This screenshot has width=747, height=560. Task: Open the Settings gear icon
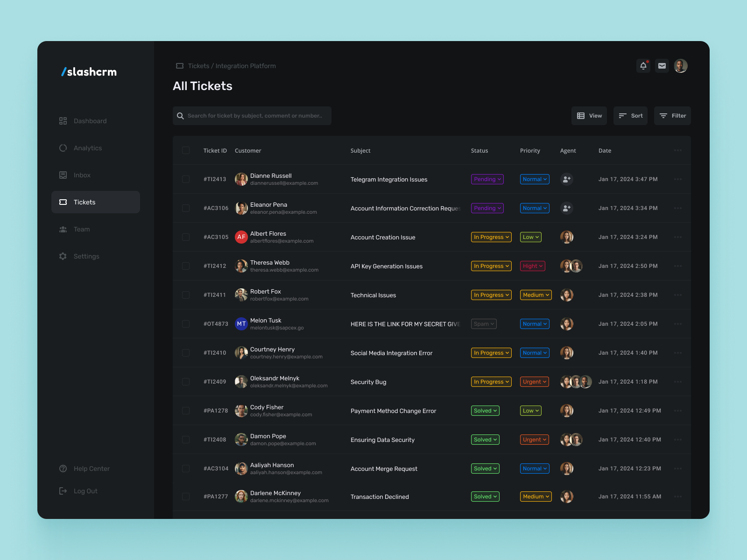[x=63, y=256]
